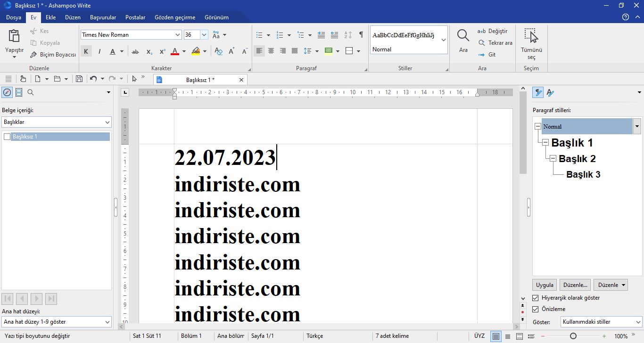Screen dimensions: 644x343
Task: Switch to the Düzen tab
Action: coord(73,17)
